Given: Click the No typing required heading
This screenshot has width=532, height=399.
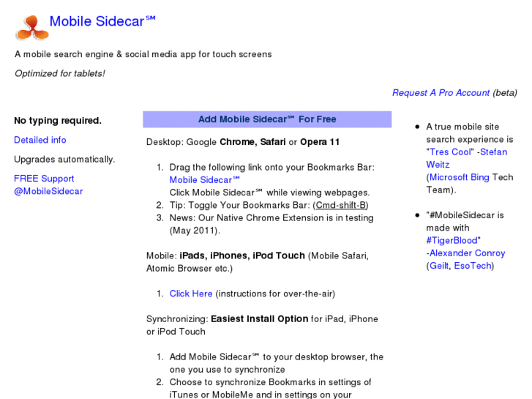Looking at the screenshot, I should (58, 121).
